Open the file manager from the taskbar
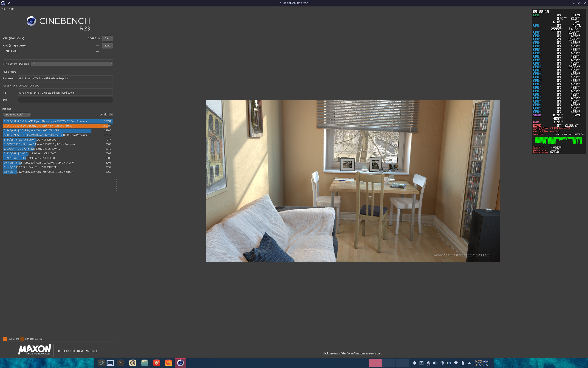 click(x=144, y=363)
